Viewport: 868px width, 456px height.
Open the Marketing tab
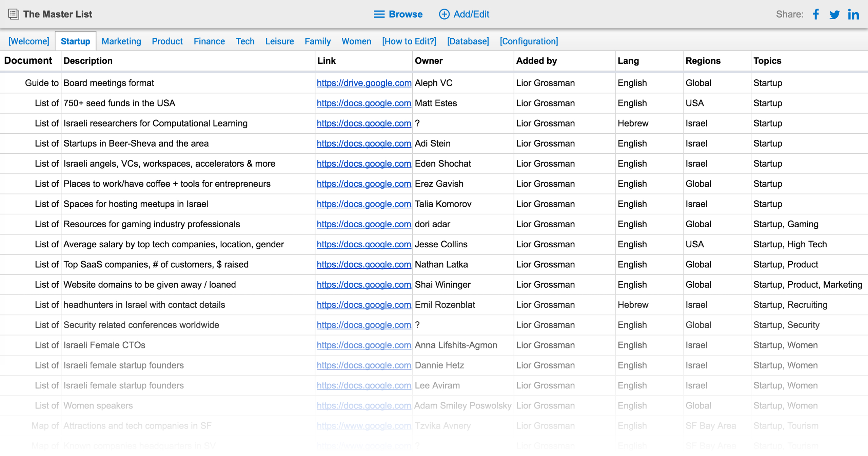click(x=121, y=41)
